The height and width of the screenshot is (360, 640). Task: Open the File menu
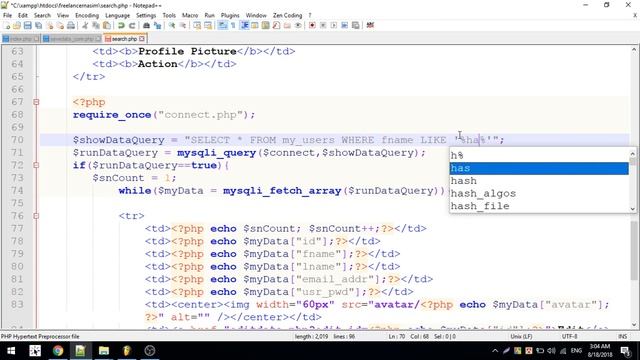pos(7,16)
